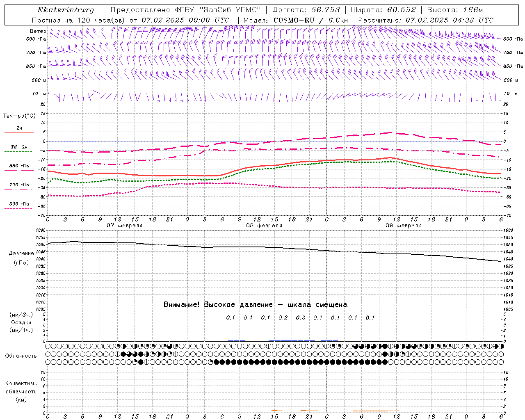Select the text Предоставлено ФГБУ "ЗапСиб УГМС"
The image size is (525, 420).
click(186, 10)
